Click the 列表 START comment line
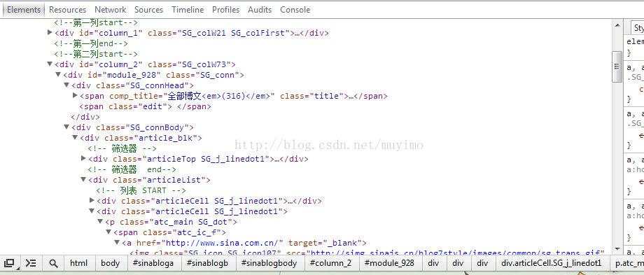This screenshot has height=275, width=644. [x=141, y=190]
